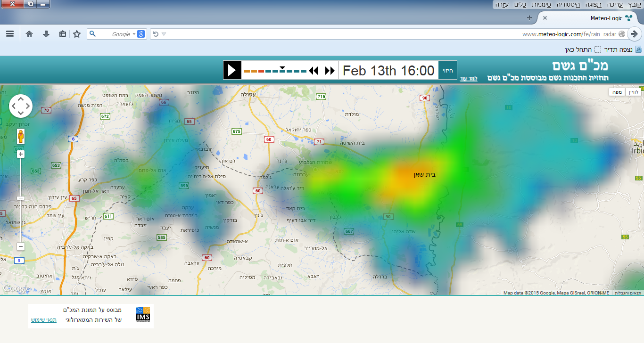Open the downloads arrow icon

pyautogui.click(x=46, y=34)
